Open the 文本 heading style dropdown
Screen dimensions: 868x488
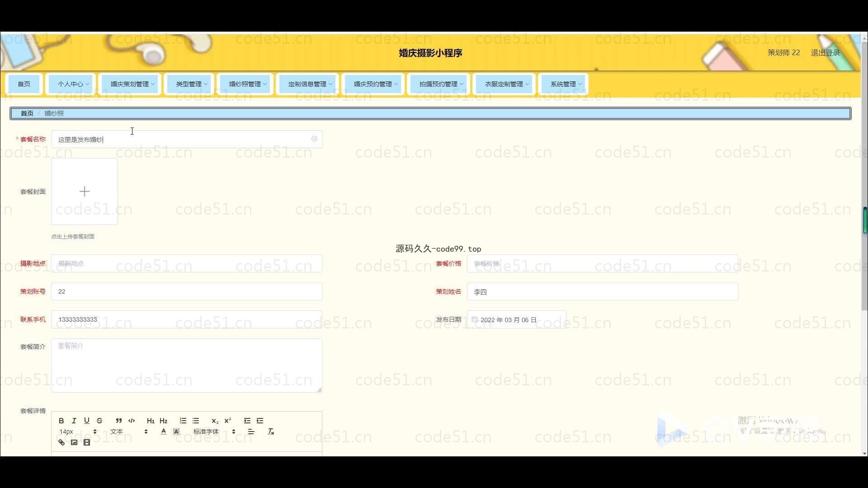[x=129, y=432]
